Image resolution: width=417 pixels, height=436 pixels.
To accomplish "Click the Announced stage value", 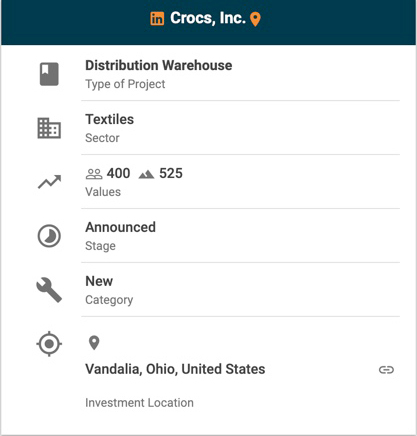I will click(x=121, y=227).
